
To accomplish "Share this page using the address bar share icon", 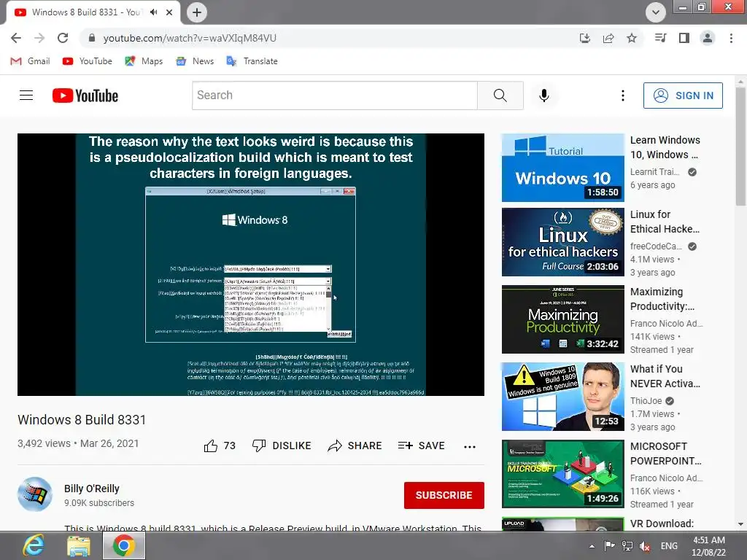I will [608, 38].
